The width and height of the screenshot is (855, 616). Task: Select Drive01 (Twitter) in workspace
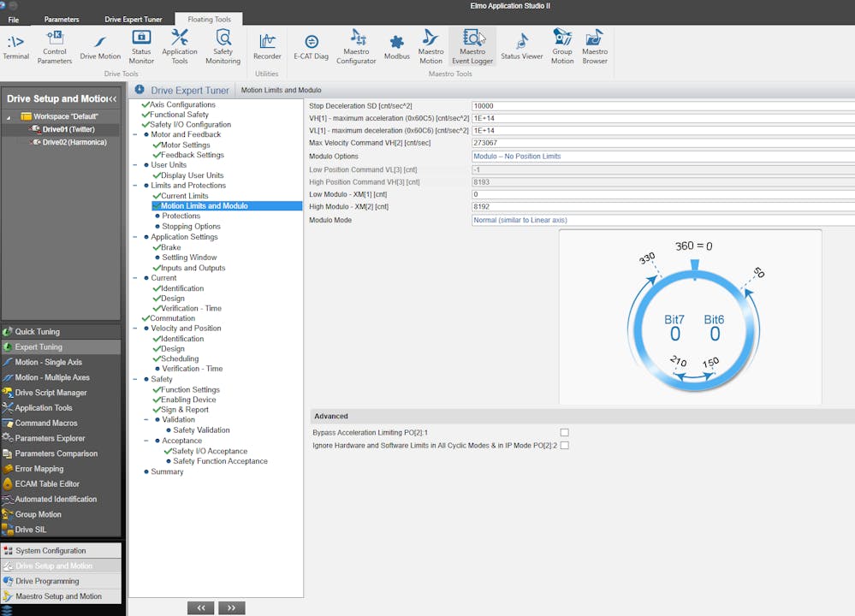tap(68, 130)
